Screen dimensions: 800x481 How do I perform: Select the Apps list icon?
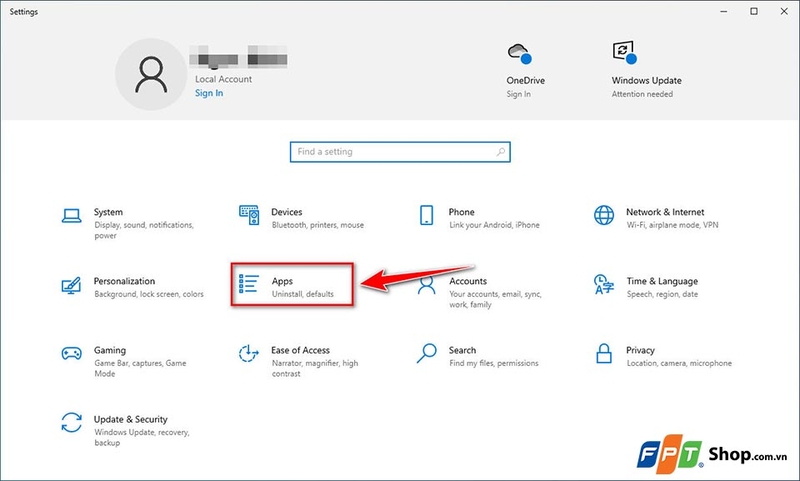[x=248, y=284]
